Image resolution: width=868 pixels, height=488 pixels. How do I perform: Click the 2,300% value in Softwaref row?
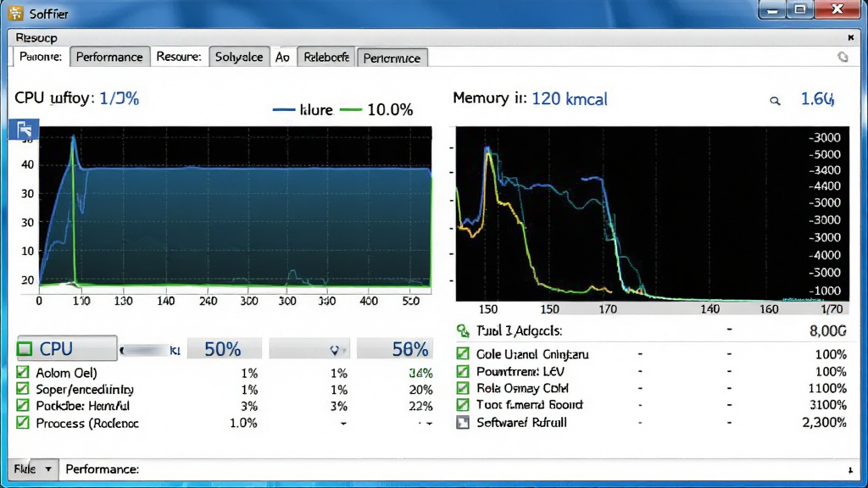pyautogui.click(x=824, y=423)
